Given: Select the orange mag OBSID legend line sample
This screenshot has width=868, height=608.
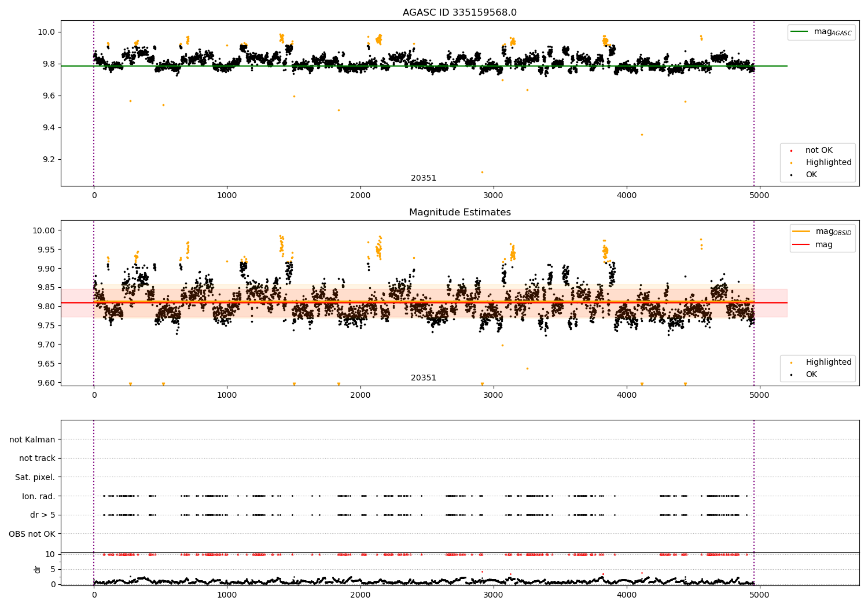Looking at the screenshot, I should [801, 231].
